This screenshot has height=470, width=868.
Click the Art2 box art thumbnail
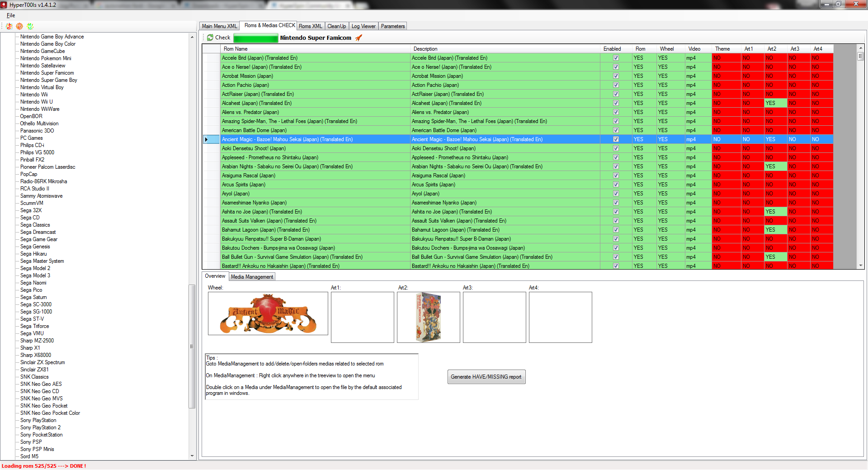[428, 317]
